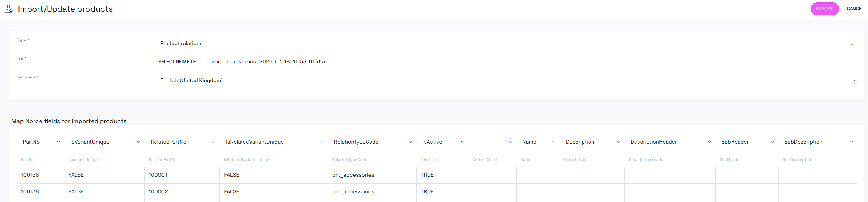The height and width of the screenshot is (202, 868).
Task: Click SELECT NEW FILE to choose a file
Action: pyautogui.click(x=177, y=62)
